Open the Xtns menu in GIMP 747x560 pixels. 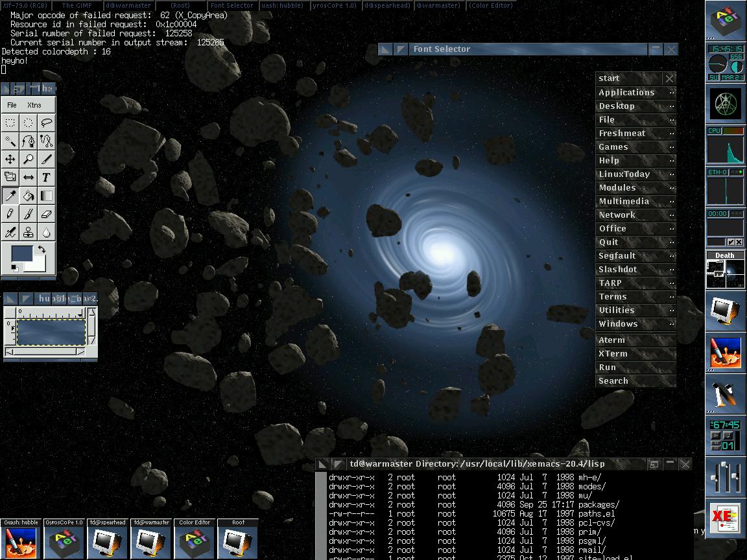(x=34, y=105)
